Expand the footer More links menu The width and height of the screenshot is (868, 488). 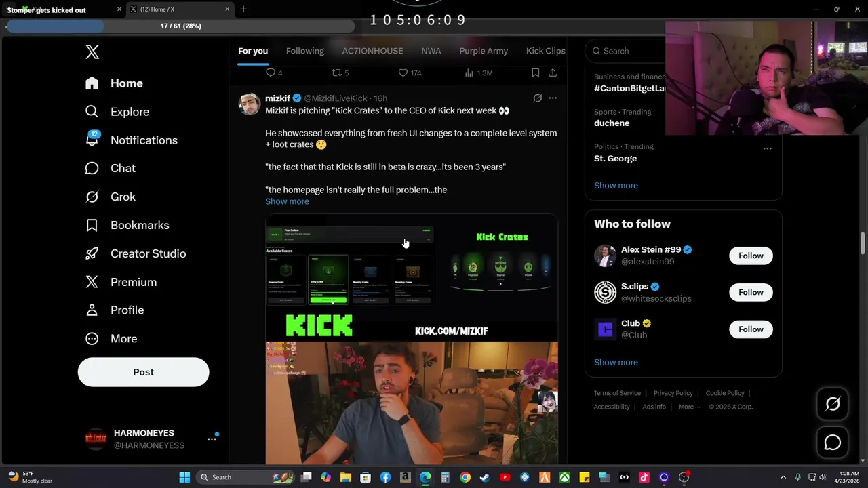point(690,407)
